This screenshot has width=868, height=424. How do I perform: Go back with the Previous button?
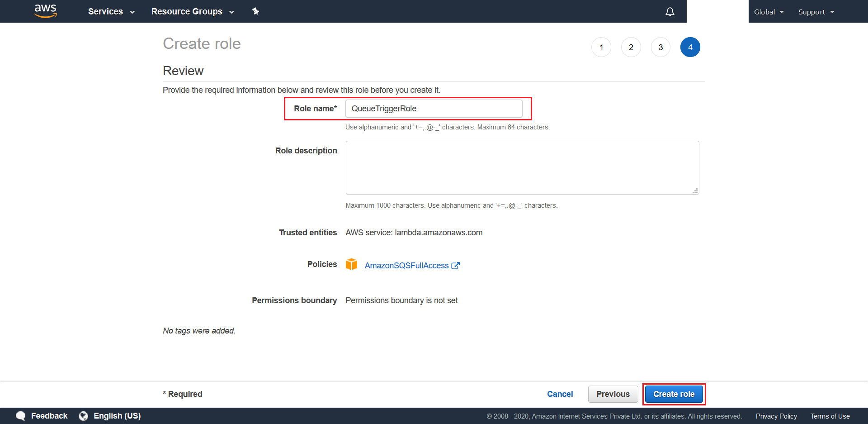(613, 394)
